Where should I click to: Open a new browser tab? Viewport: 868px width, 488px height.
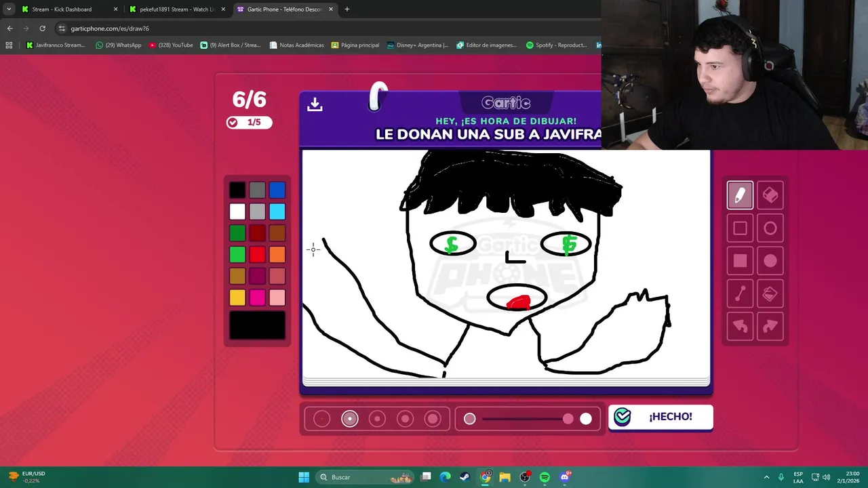pos(347,9)
